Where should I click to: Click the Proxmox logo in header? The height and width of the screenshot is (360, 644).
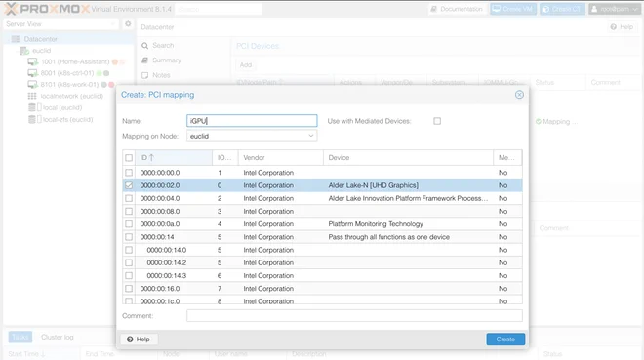[47, 9]
